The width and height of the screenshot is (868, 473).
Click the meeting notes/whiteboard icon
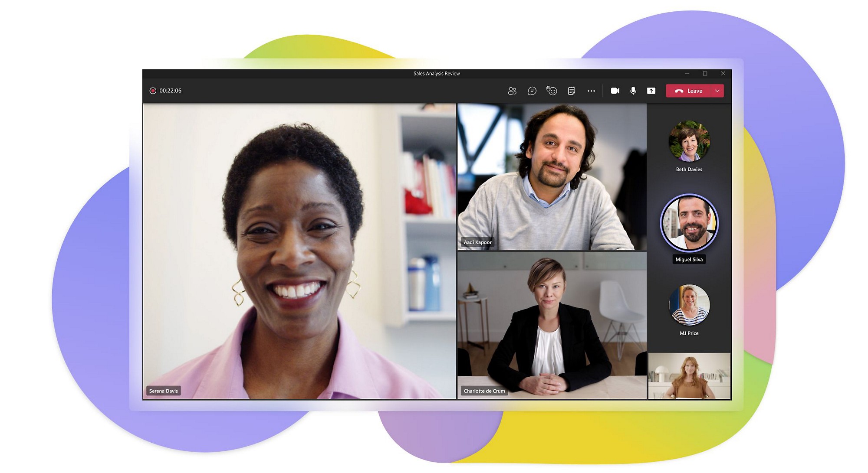(571, 90)
